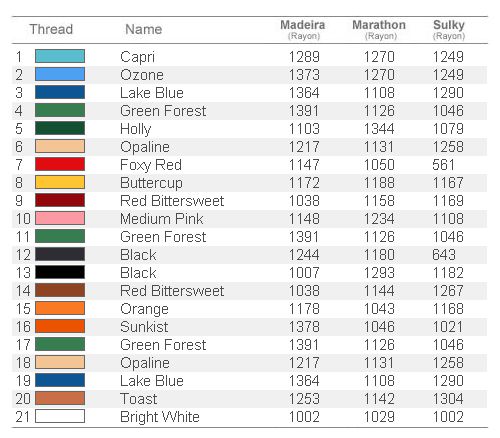
Task: Click the Sunkist orange swatch
Action: coord(60,326)
